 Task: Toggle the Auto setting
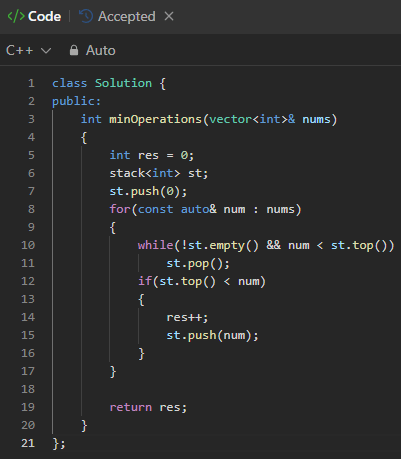[x=92, y=51]
